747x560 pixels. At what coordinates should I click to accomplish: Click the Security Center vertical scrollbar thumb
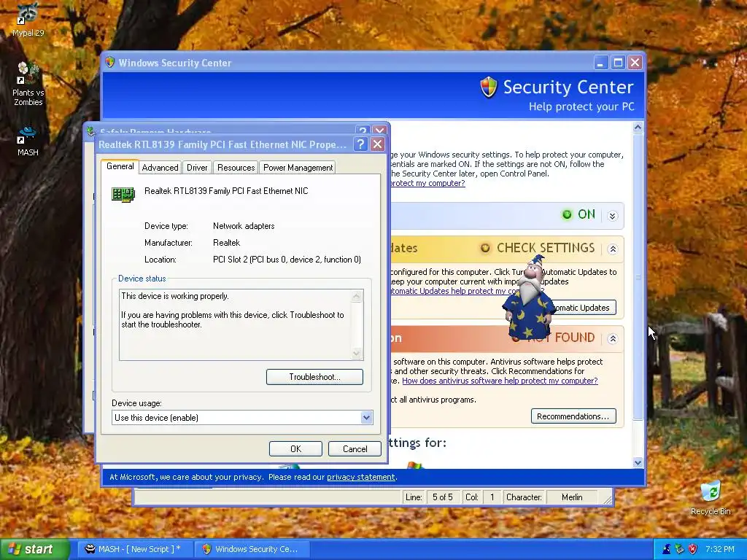pyautogui.click(x=638, y=276)
